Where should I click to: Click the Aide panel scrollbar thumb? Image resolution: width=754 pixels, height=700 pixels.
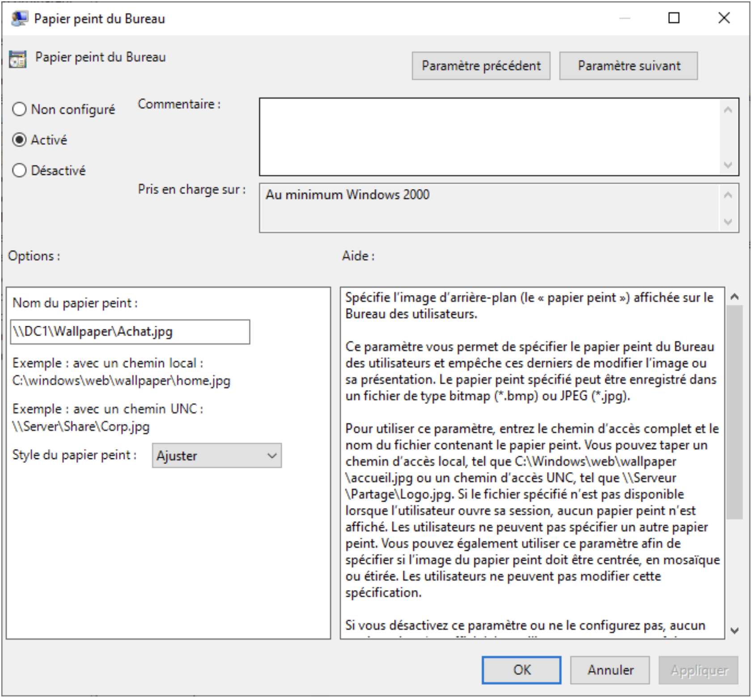[x=734, y=412]
